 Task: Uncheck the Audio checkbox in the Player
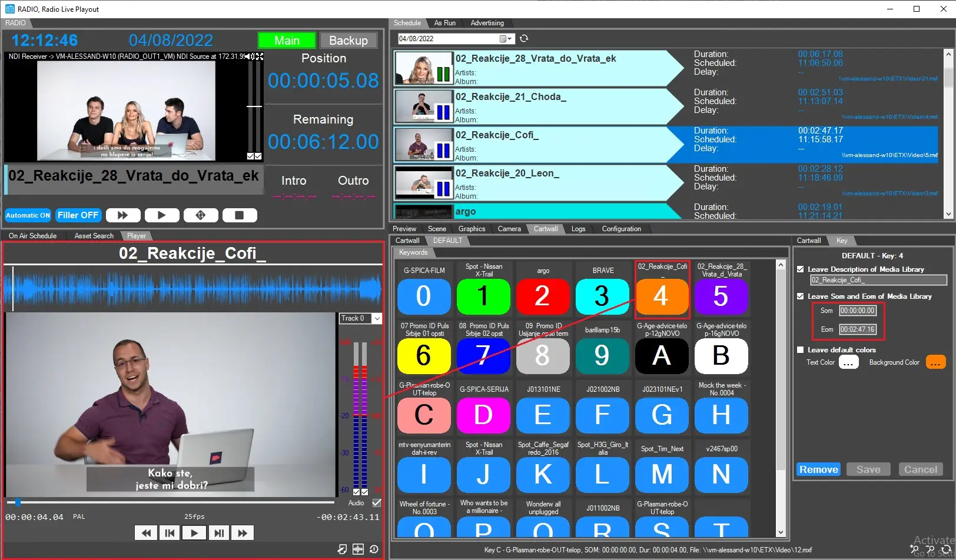click(377, 503)
